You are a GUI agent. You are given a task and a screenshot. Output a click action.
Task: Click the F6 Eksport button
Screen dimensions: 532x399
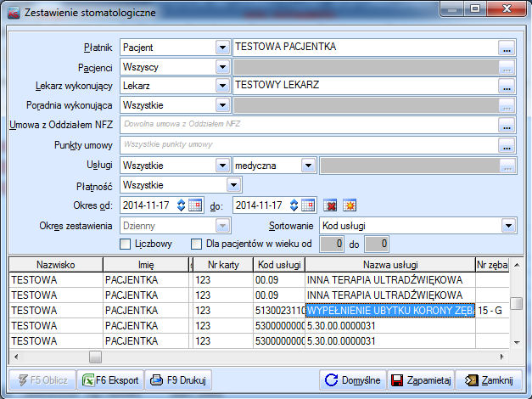(111, 379)
